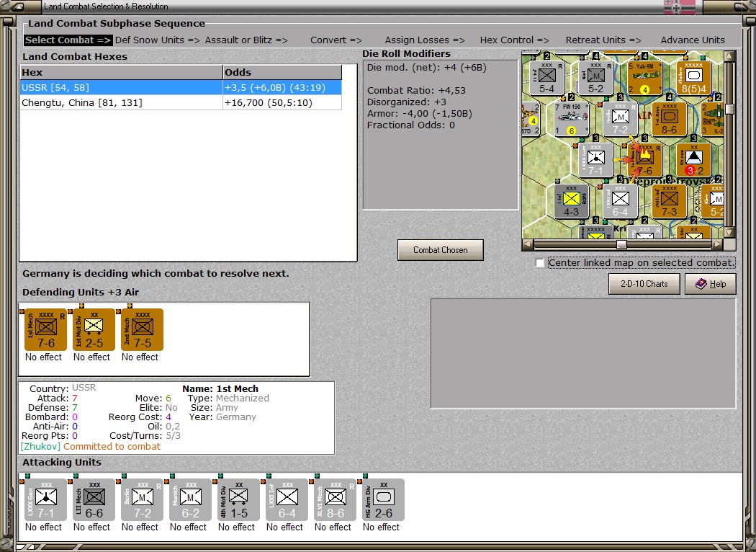The width and height of the screenshot is (756, 552).
Task: Select the LII Mech 6-6 attacker
Action: click(x=94, y=500)
